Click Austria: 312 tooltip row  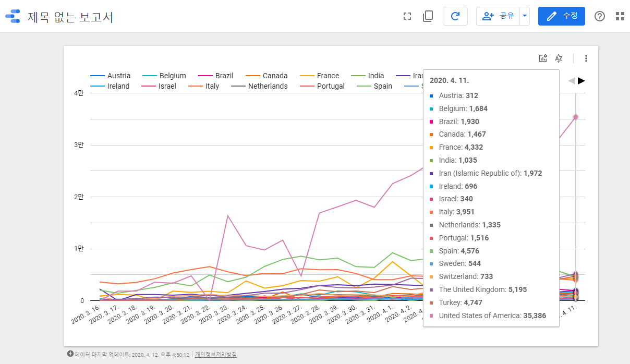click(454, 95)
